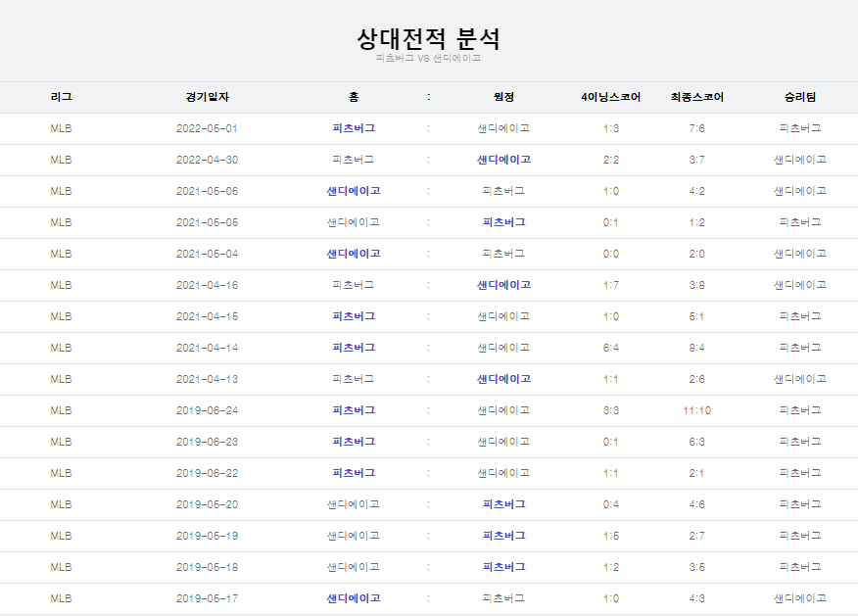Select the 리그 column header

(62, 97)
